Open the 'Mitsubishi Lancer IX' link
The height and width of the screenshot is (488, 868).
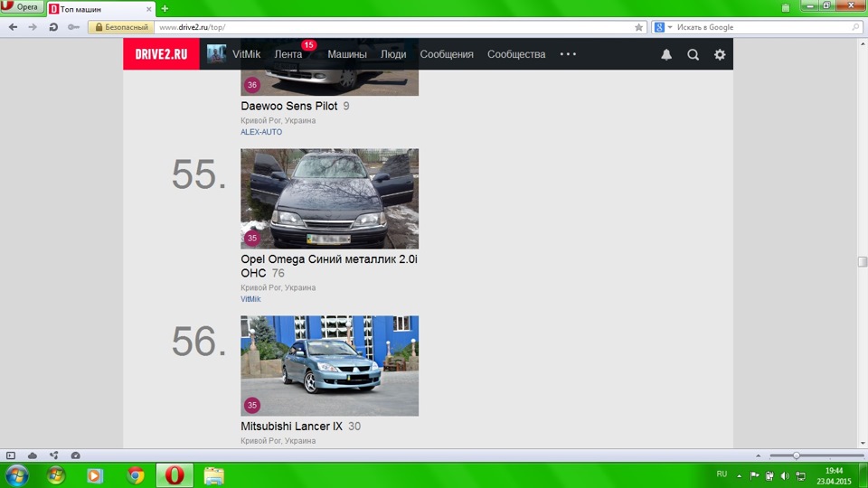(x=292, y=426)
